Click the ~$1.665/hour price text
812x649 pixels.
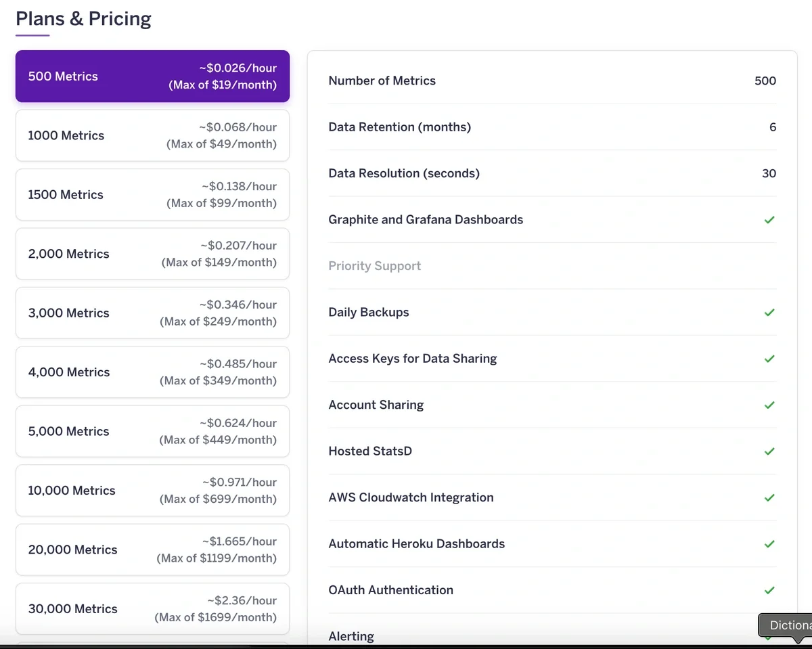pos(239,541)
